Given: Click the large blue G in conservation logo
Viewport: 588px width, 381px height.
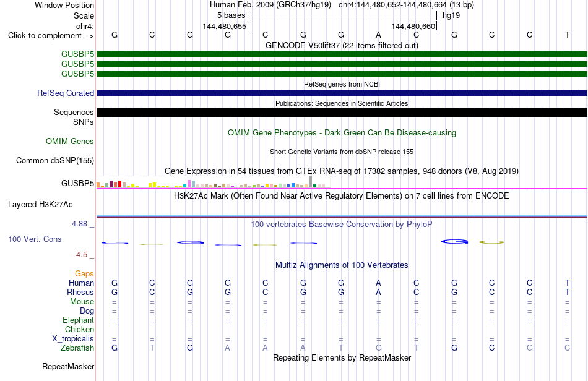Looking at the screenshot, I should click(x=454, y=242).
